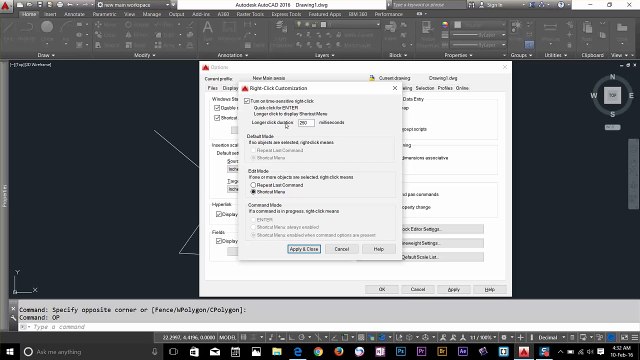Click the Undo arrow in quick access toolbar
The height and width of the screenshot is (360, 640).
(x=70, y=5)
